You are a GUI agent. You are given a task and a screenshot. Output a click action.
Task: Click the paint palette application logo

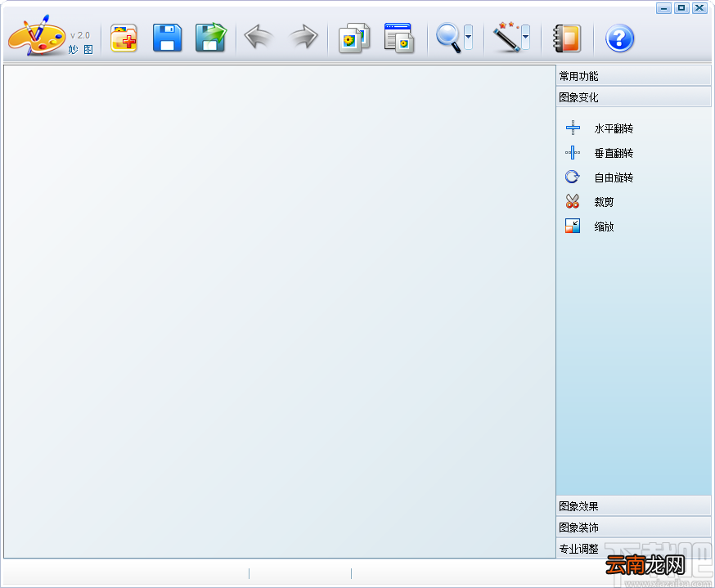click(37, 36)
